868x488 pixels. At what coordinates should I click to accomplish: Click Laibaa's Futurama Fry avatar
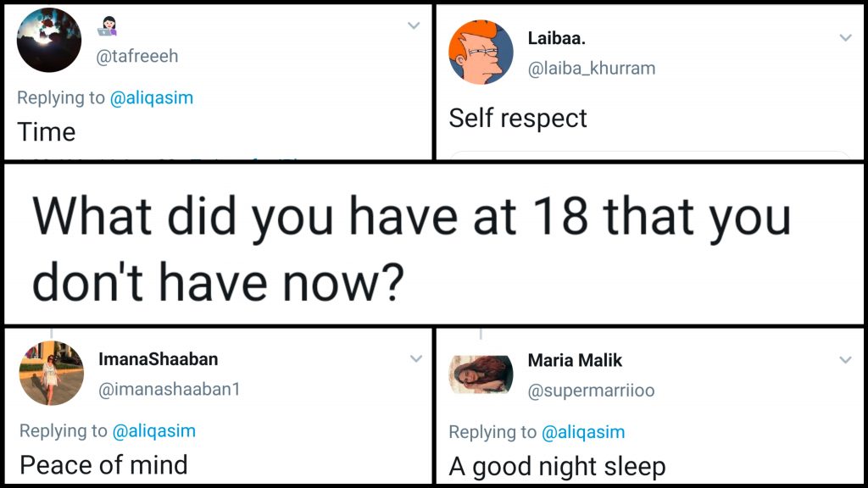coord(481,53)
